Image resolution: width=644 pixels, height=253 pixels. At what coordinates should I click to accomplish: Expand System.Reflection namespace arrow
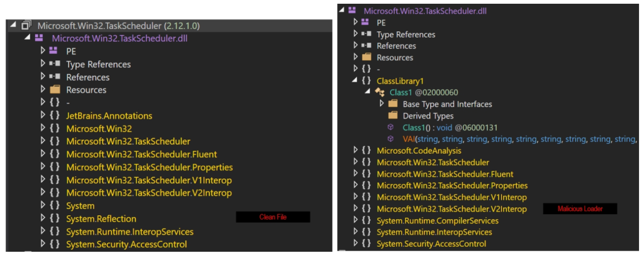click(43, 218)
